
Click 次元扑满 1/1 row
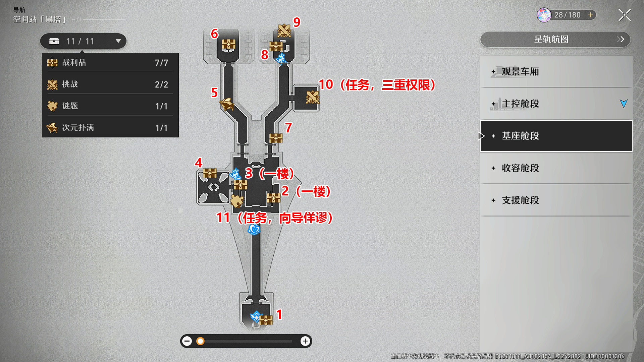(x=110, y=128)
